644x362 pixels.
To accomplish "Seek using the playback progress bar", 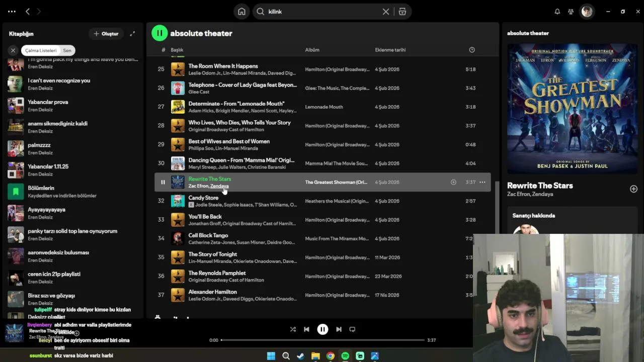I will 323,340.
